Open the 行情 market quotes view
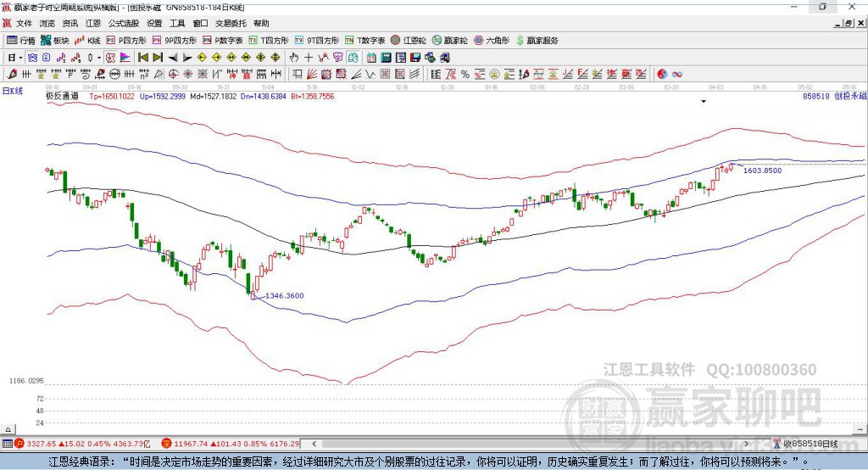 point(21,41)
